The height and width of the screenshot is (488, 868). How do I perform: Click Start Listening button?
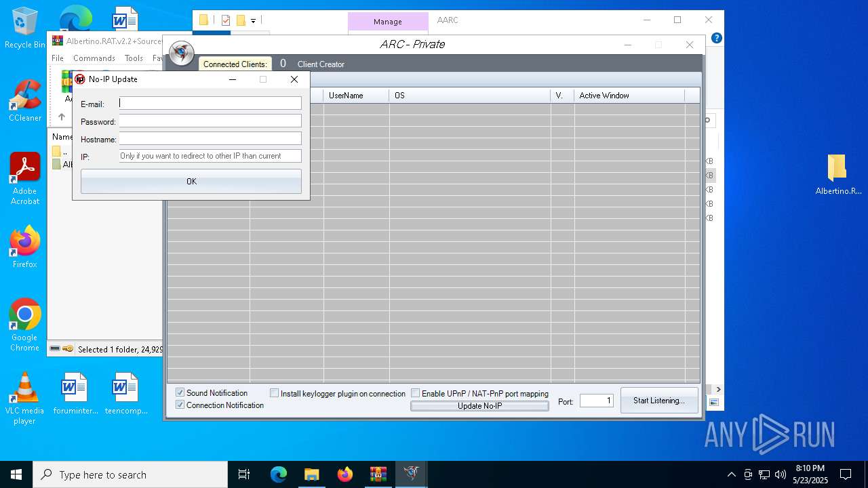click(659, 401)
